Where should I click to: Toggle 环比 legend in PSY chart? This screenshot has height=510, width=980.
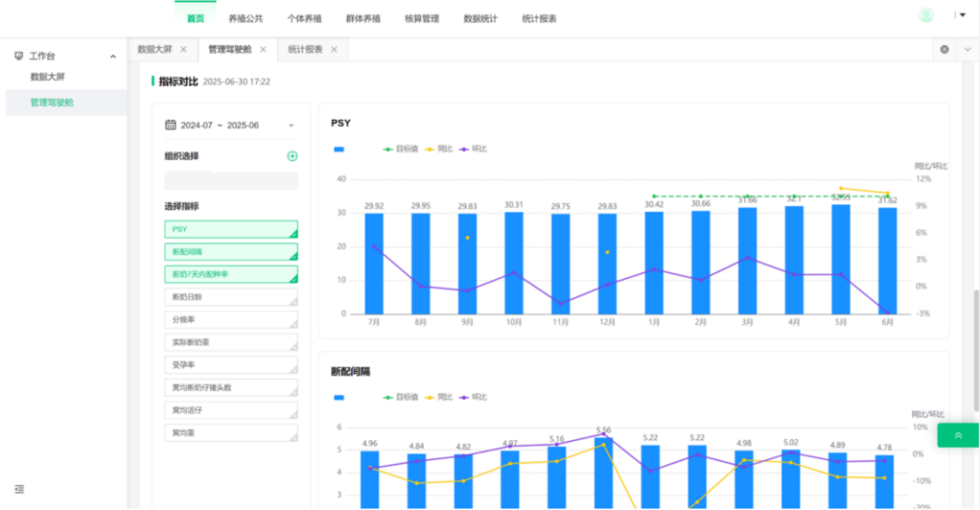pos(473,149)
